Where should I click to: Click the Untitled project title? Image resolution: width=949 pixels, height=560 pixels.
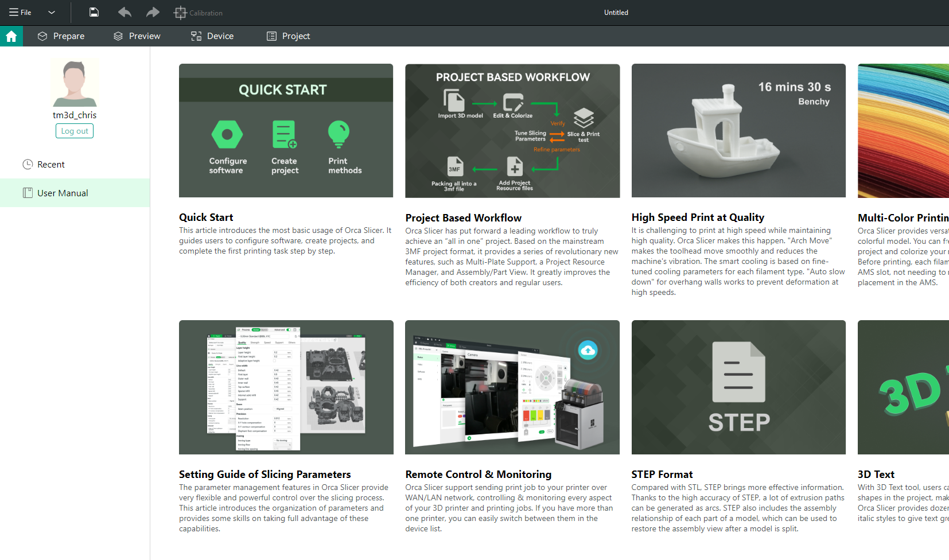[x=616, y=13]
